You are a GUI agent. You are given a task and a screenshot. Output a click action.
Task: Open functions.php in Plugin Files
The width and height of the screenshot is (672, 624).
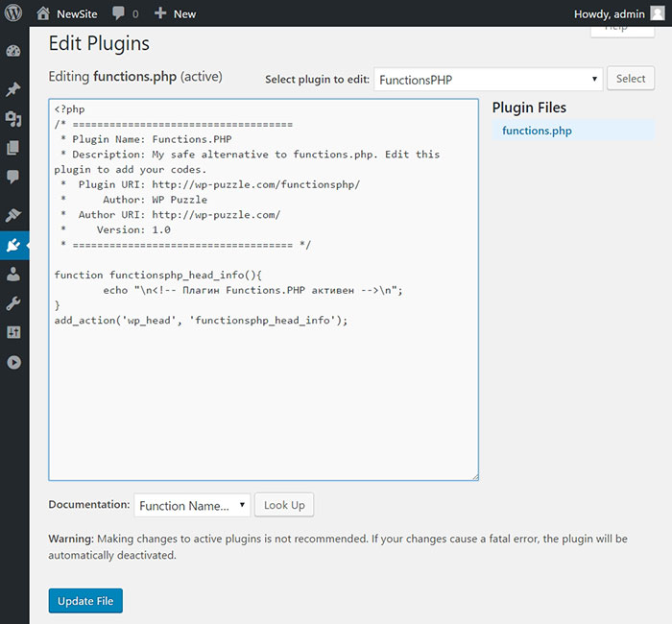pos(537,131)
